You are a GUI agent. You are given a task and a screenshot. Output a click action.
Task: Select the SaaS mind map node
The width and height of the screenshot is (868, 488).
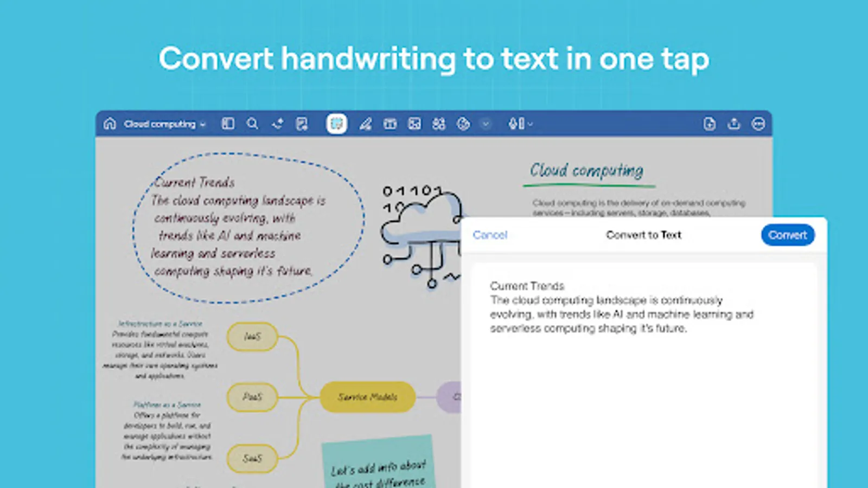click(x=252, y=459)
